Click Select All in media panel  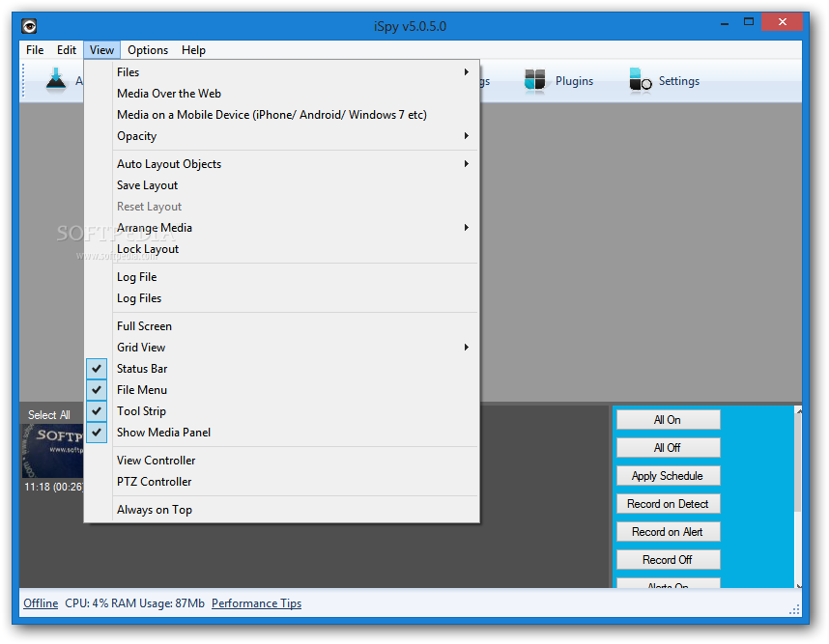[48, 415]
